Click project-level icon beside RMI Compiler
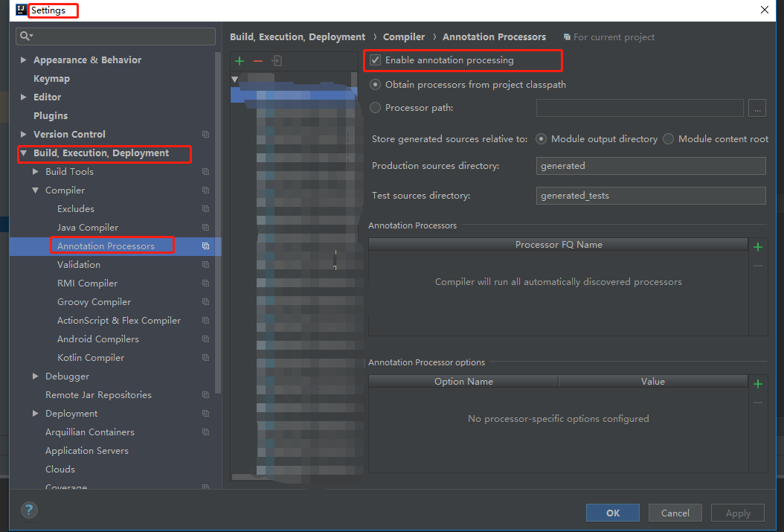The width and height of the screenshot is (784, 532). point(205,283)
